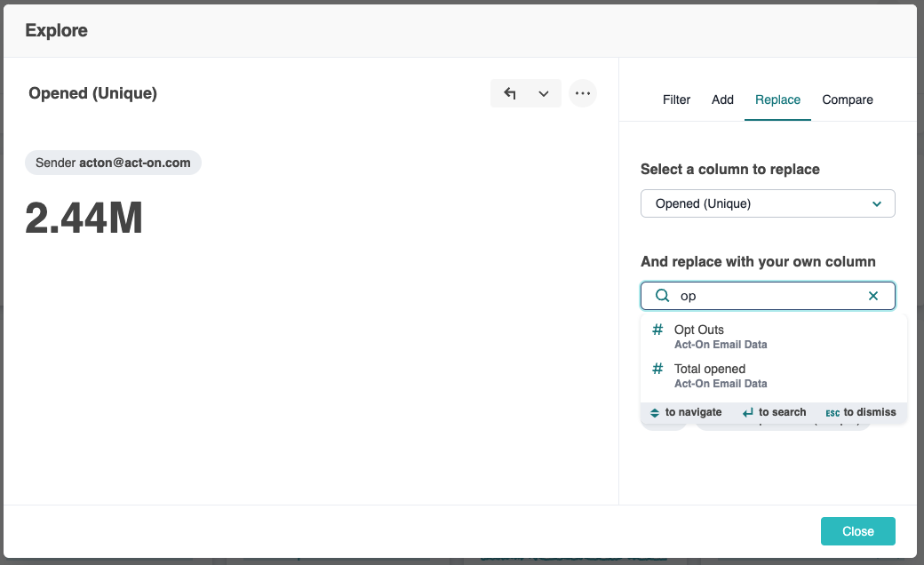Click the hash icon beside Total opened
This screenshot has height=565, width=924.
point(657,369)
